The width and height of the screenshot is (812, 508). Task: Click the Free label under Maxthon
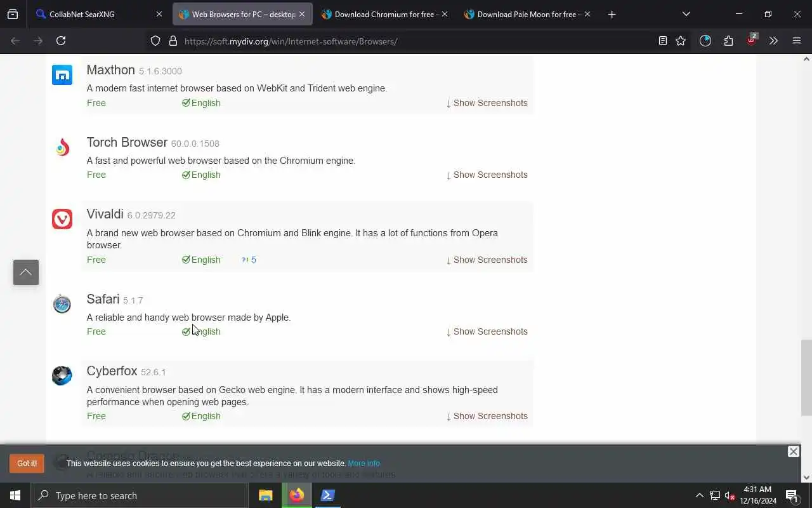click(x=96, y=103)
